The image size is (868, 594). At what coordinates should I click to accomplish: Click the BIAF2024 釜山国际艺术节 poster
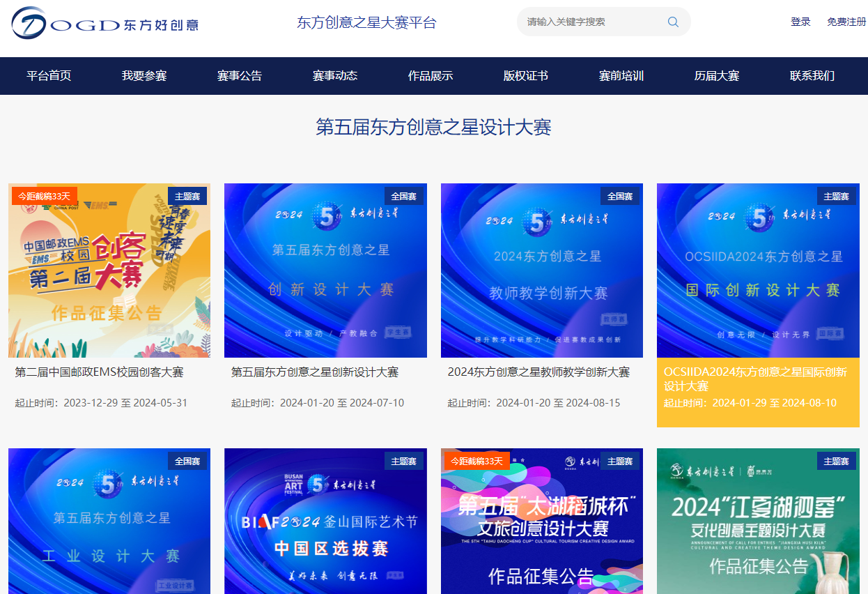click(x=325, y=521)
